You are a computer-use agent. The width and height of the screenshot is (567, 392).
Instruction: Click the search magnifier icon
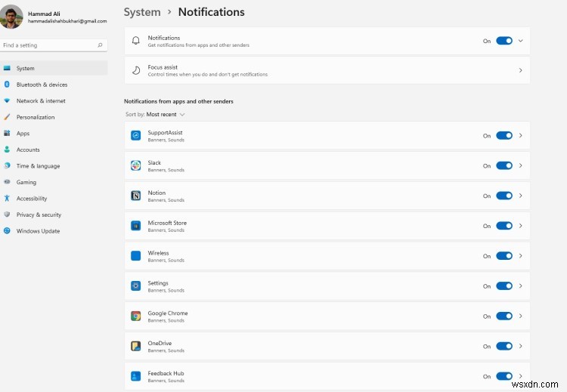100,45
